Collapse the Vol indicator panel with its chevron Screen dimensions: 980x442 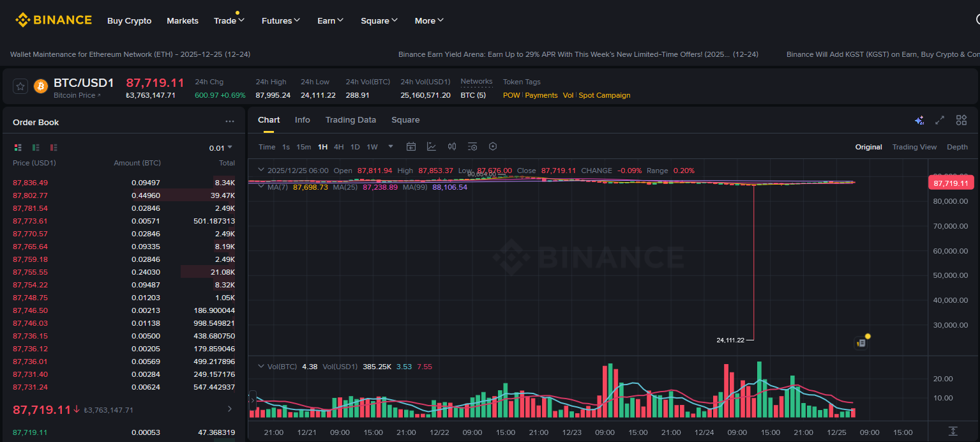(261, 366)
